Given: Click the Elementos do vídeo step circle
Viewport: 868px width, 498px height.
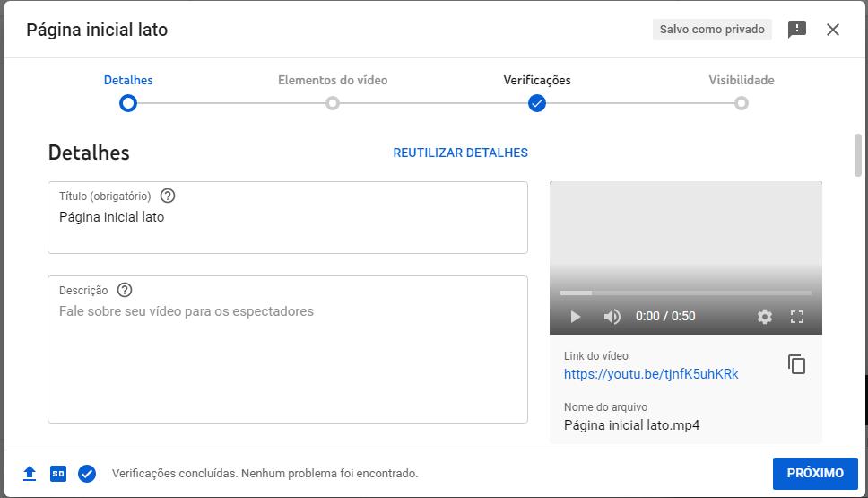Looking at the screenshot, I should point(333,103).
